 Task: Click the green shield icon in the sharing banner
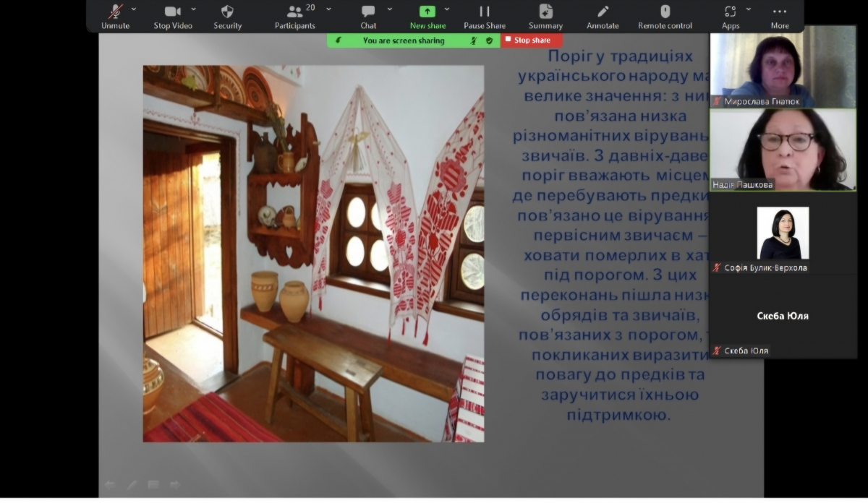[x=489, y=40]
